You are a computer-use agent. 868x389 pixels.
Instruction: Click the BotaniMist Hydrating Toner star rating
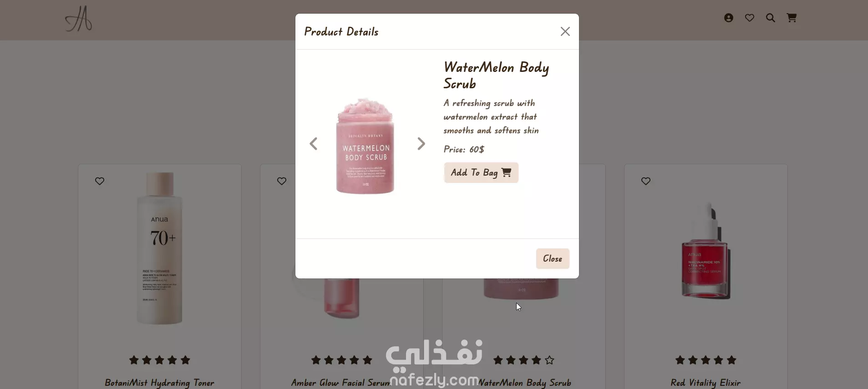point(160,360)
